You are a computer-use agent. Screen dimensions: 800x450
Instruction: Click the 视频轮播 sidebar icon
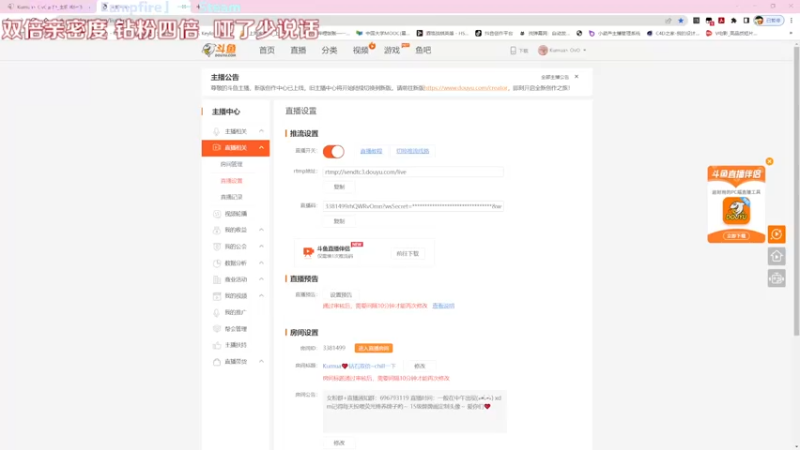tap(216, 214)
